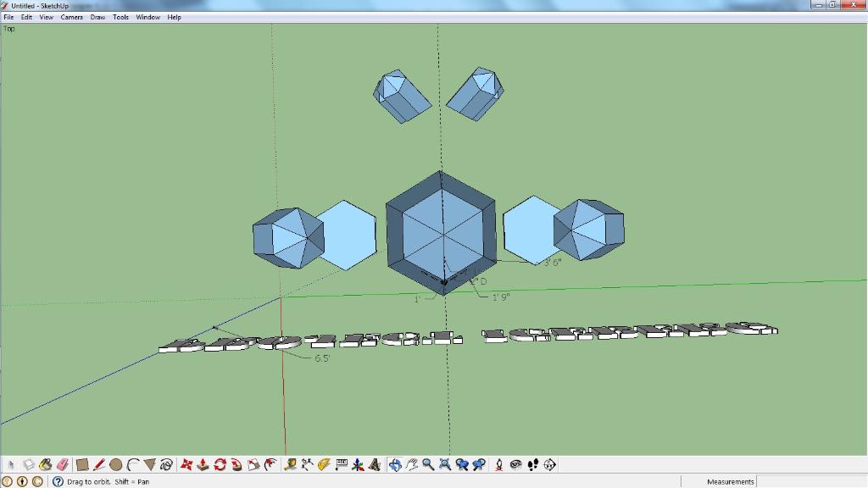Open the Edit menu
The height and width of the screenshot is (488, 868).
click(x=26, y=17)
